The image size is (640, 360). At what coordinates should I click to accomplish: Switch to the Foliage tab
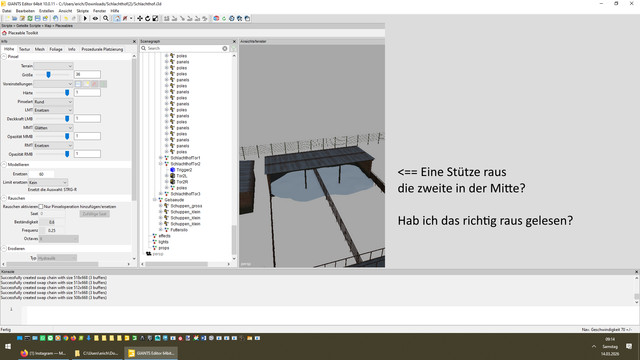point(56,49)
